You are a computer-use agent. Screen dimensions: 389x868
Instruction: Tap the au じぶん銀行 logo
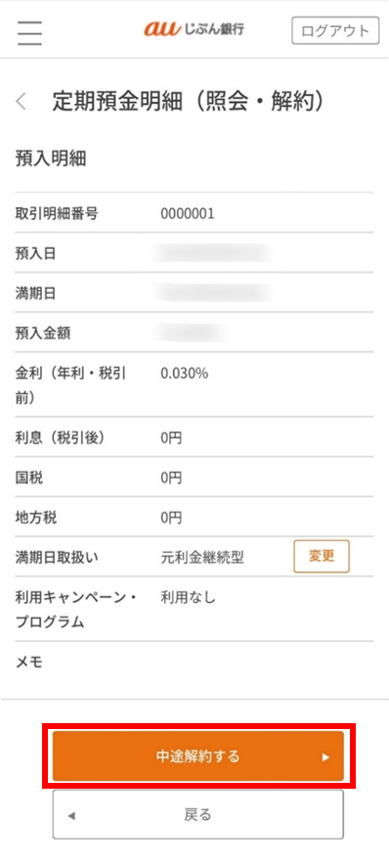click(194, 30)
